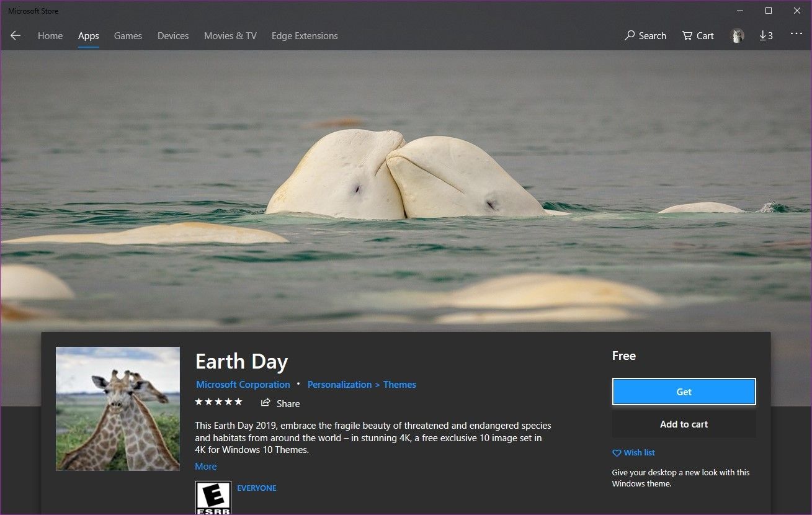
Task: Open the See more ellipsis menu
Action: 796,35
